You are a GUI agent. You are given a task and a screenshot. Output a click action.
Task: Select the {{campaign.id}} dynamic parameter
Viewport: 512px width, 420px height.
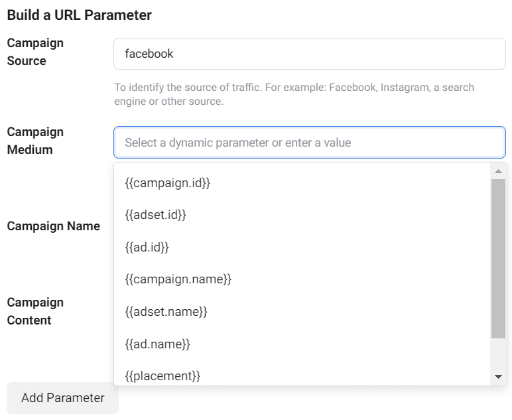tap(302, 183)
